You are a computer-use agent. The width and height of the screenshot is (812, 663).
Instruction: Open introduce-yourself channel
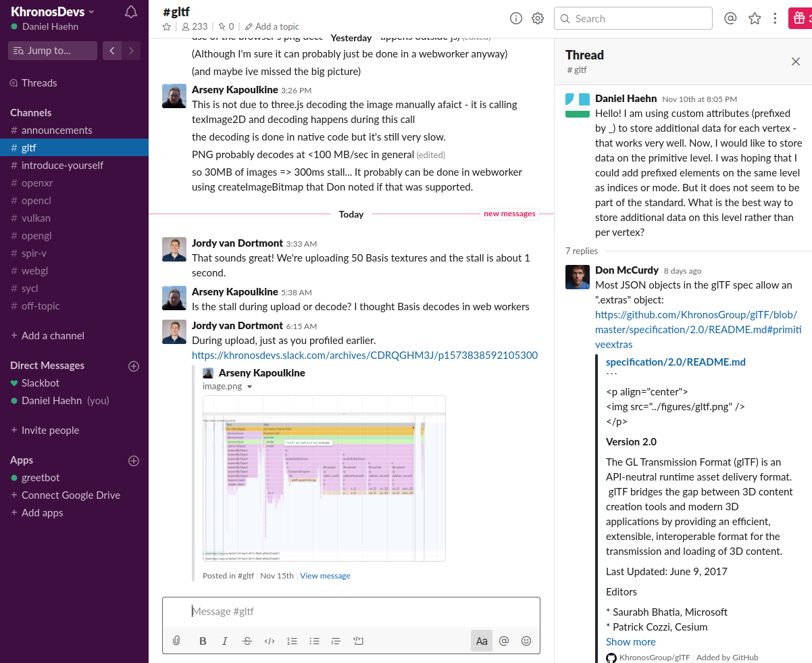[74, 165]
